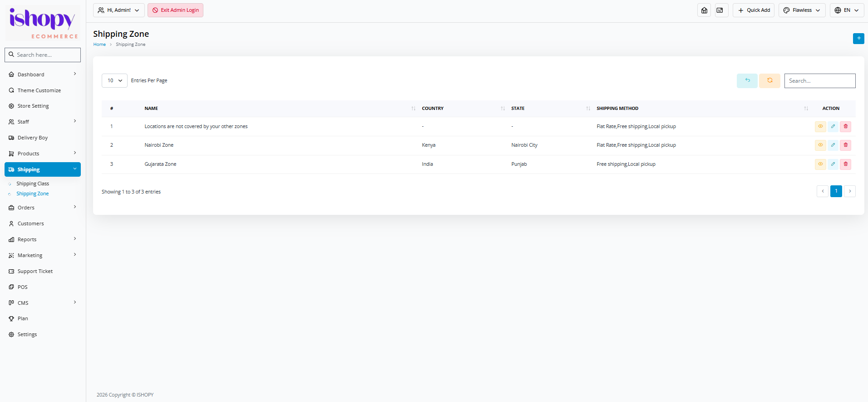Click the blue plus add zone button
The image size is (868, 402).
[x=858, y=39]
